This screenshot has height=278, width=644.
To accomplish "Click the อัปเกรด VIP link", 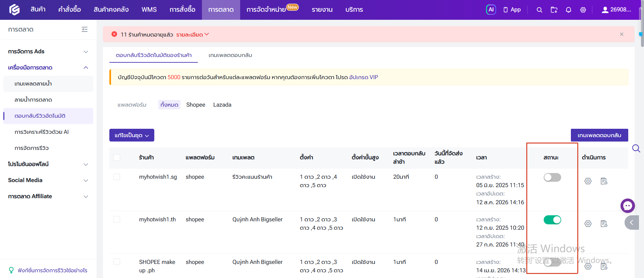I will pos(364,77).
